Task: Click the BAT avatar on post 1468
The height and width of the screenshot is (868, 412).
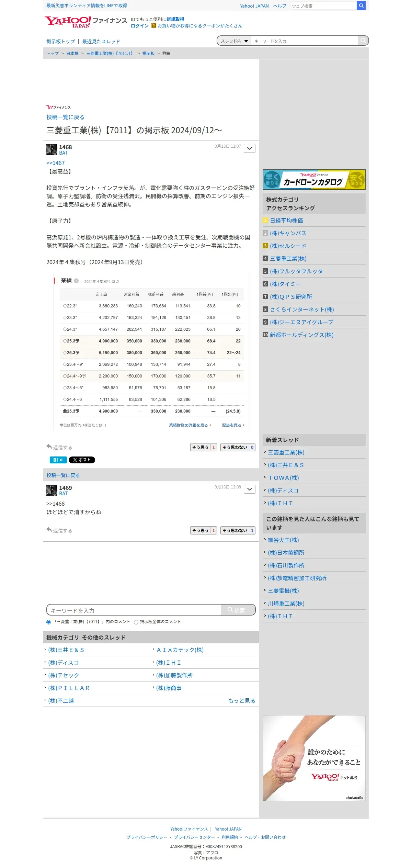Action: pos(52,149)
